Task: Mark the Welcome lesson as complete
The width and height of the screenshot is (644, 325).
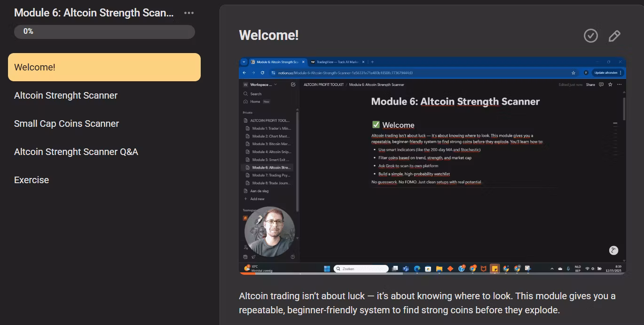Action: click(590, 36)
